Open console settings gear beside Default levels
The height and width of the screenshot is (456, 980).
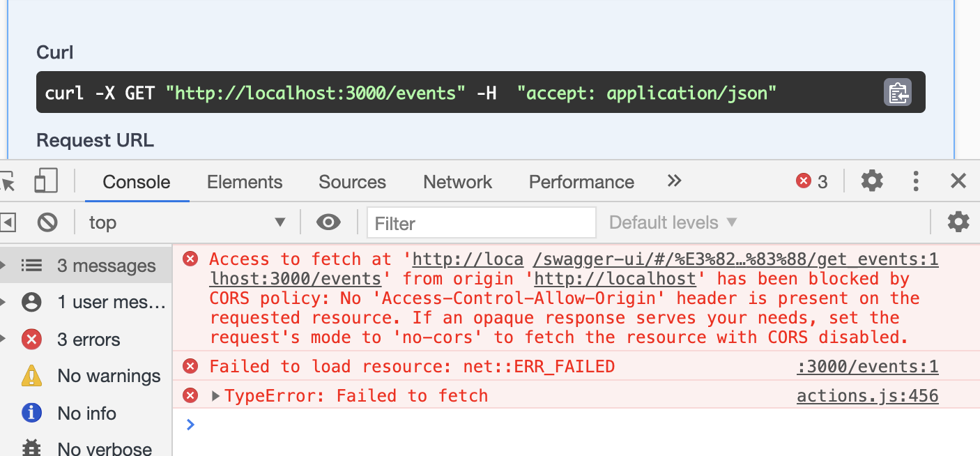tap(958, 222)
